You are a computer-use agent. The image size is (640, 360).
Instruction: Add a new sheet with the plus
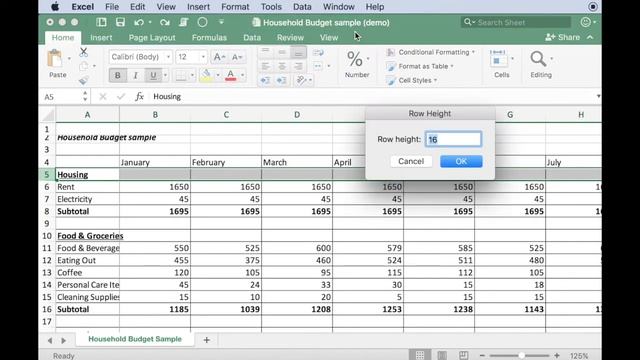pyautogui.click(x=207, y=340)
